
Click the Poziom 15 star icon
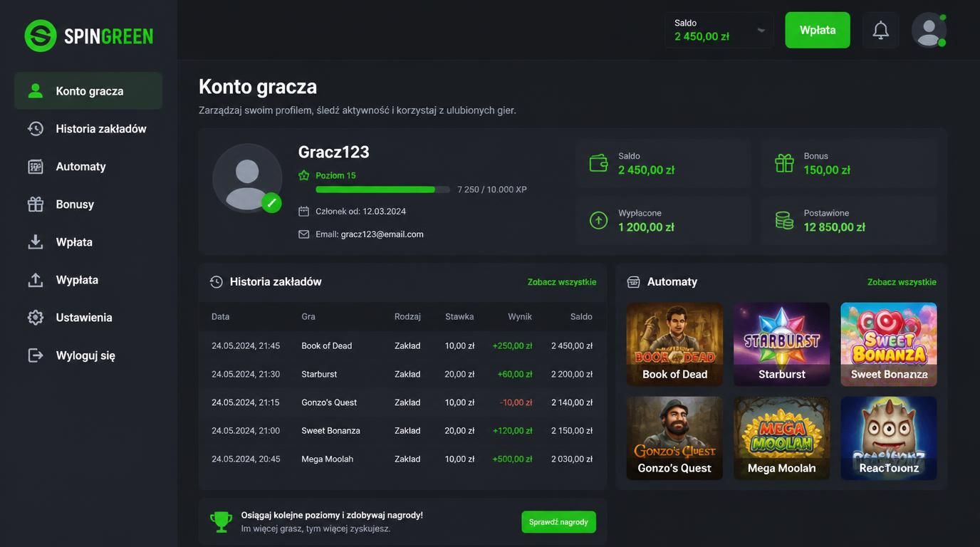[304, 175]
